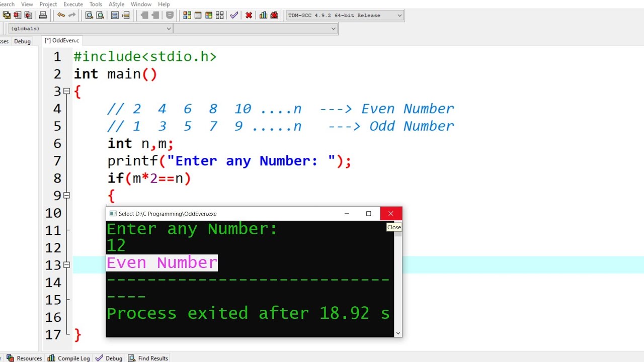644x362 pixels.
Task: Open the Help menu
Action: pos(164,4)
